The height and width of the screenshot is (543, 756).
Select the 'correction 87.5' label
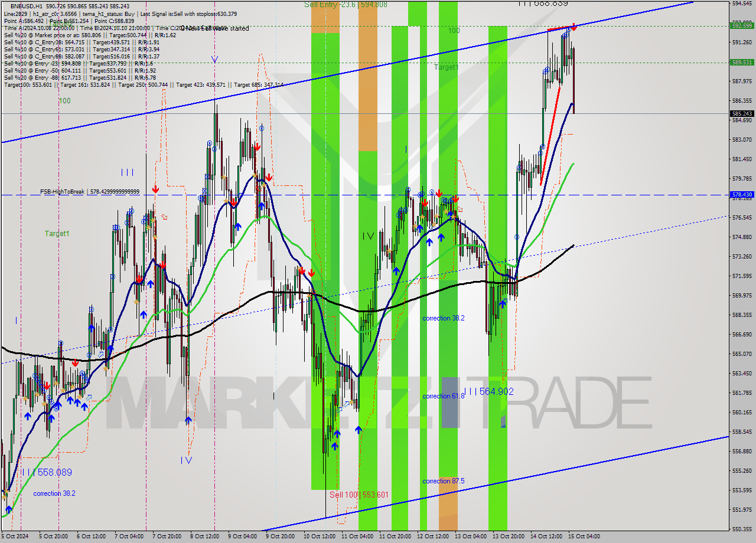pos(444,481)
